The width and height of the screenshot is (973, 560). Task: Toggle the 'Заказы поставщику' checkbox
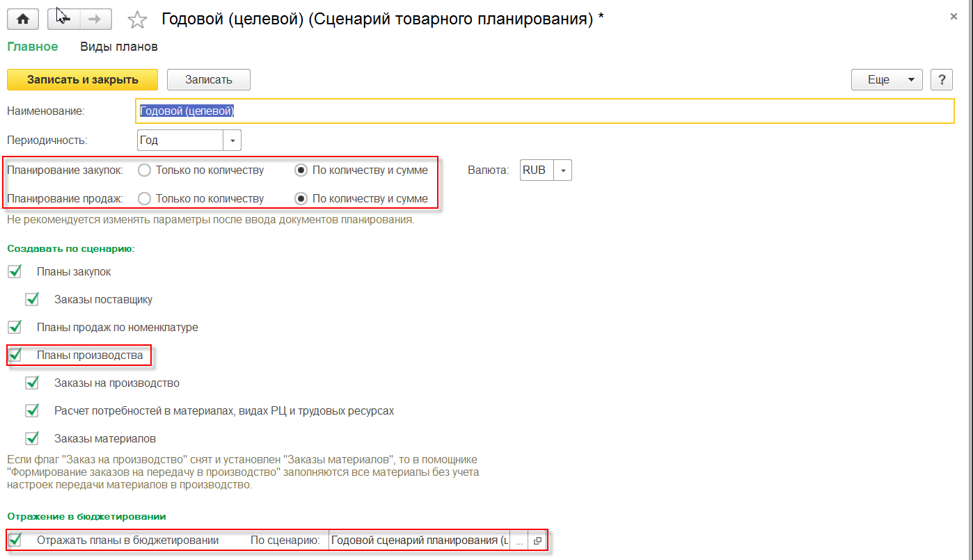31,299
